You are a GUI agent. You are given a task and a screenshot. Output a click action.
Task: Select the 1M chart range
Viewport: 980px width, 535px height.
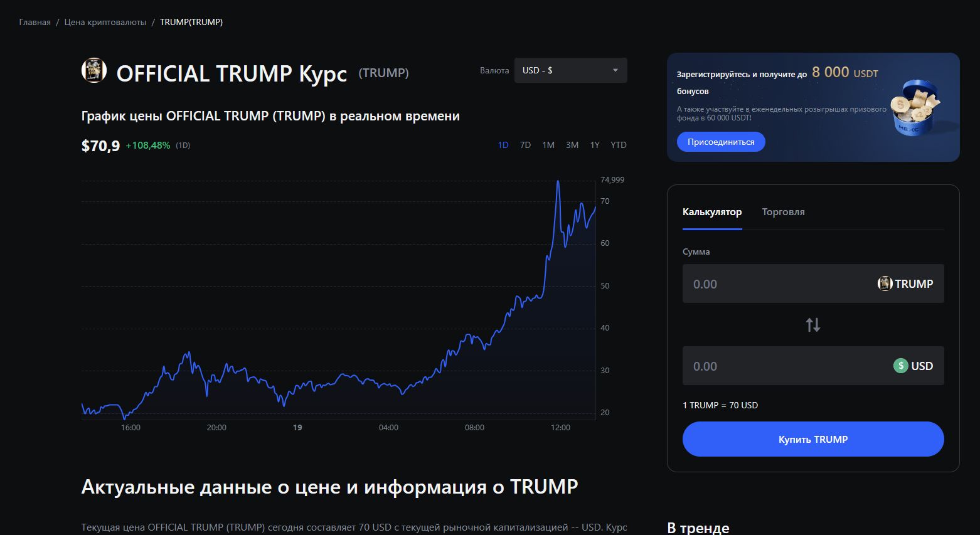[548, 145]
